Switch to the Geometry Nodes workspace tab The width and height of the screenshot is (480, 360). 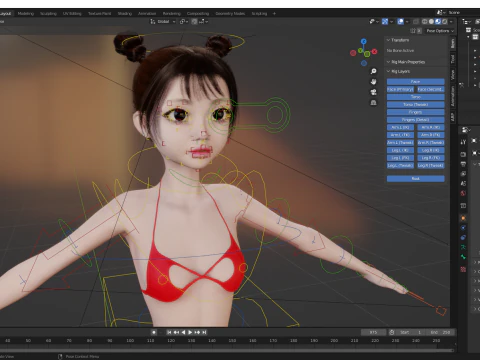point(230,13)
